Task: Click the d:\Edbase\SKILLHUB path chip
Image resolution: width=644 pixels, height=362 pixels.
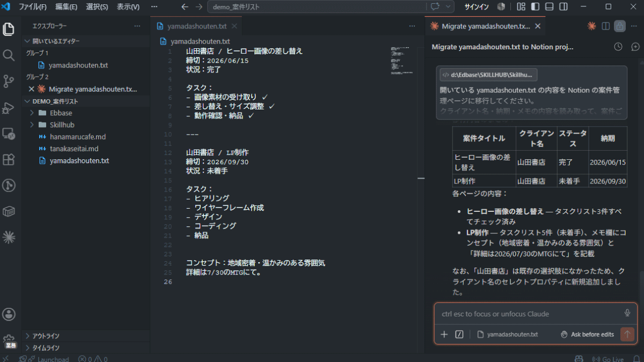Action: point(488,75)
